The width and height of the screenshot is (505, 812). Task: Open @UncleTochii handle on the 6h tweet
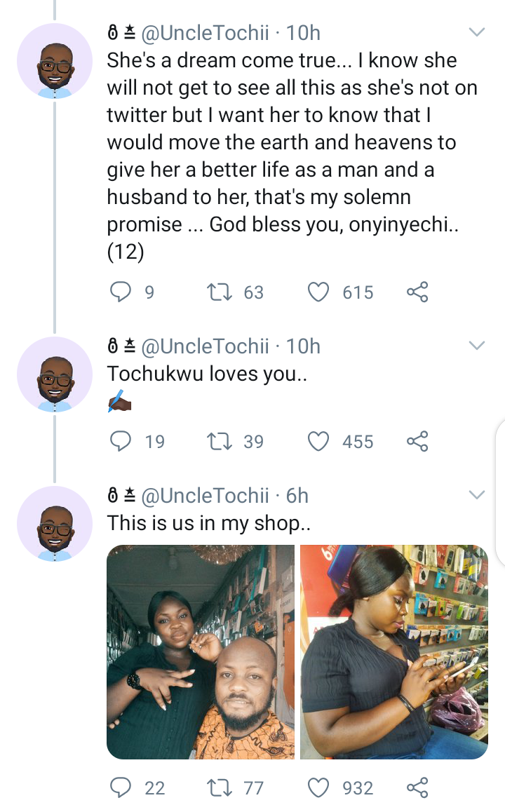coord(205,496)
